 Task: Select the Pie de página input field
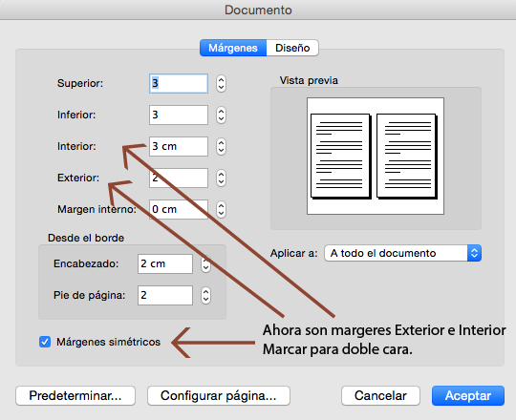(x=165, y=296)
